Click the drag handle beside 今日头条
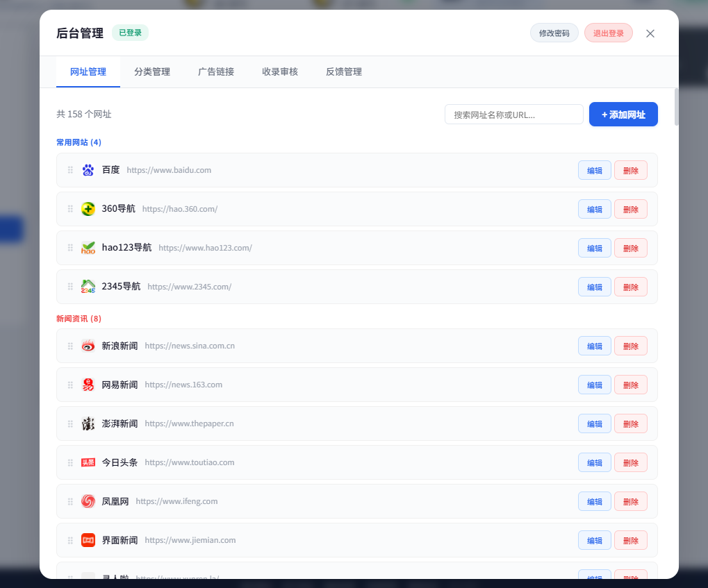The height and width of the screenshot is (588, 708). (70, 462)
